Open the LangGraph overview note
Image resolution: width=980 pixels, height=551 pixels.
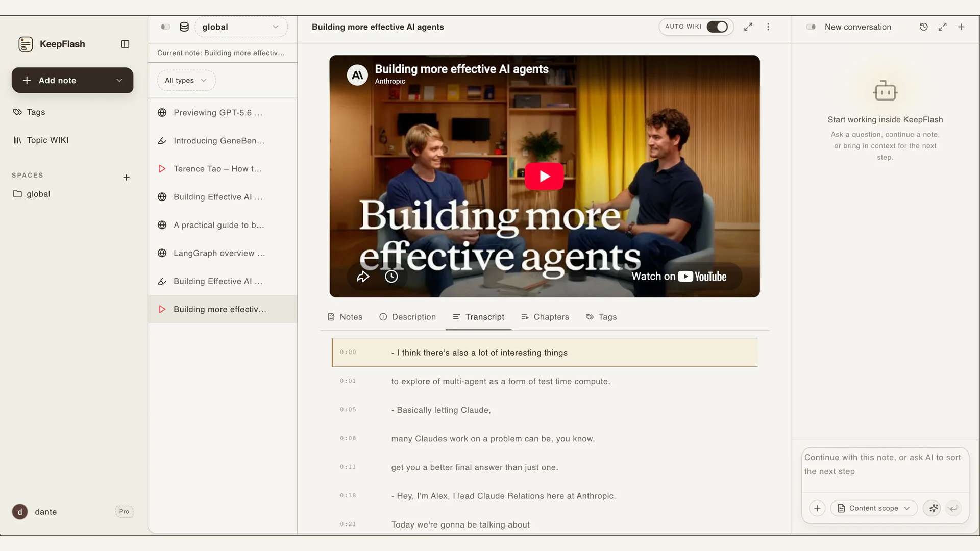click(223, 253)
